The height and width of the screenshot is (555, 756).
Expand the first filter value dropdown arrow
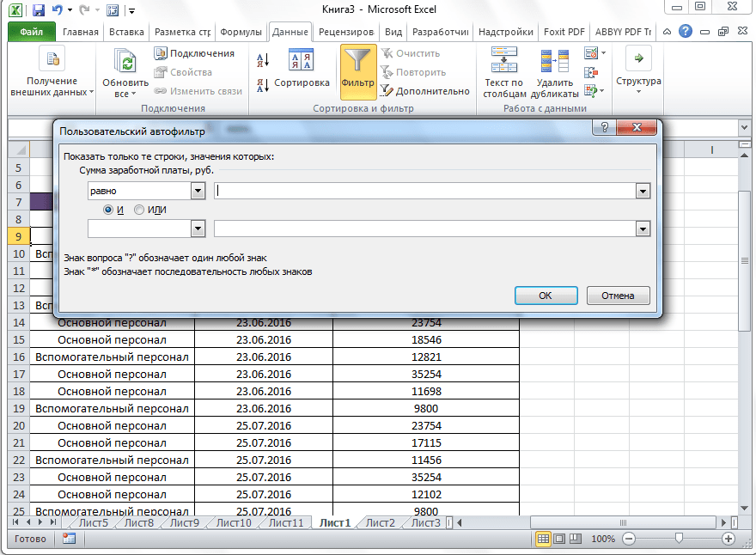point(642,191)
